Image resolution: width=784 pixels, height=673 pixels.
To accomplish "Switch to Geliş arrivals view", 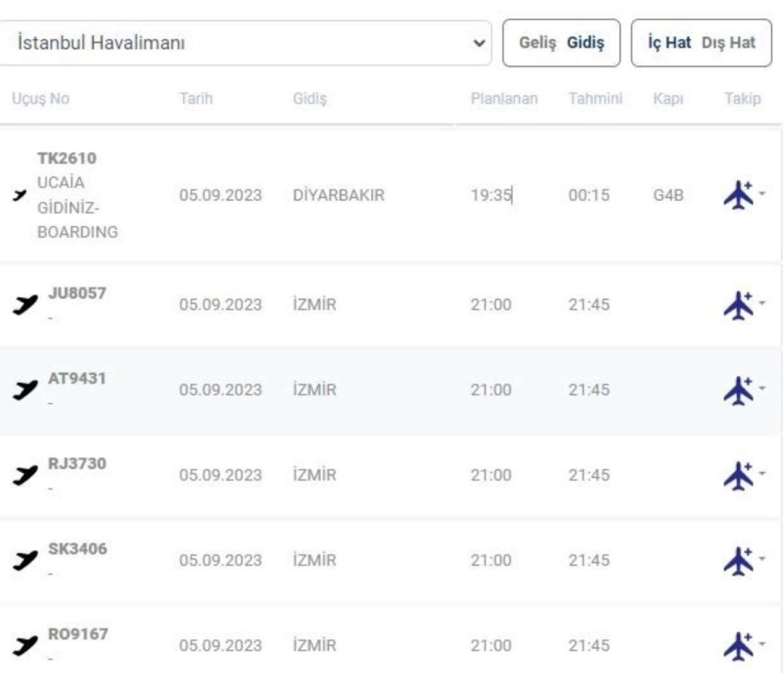I will [539, 44].
